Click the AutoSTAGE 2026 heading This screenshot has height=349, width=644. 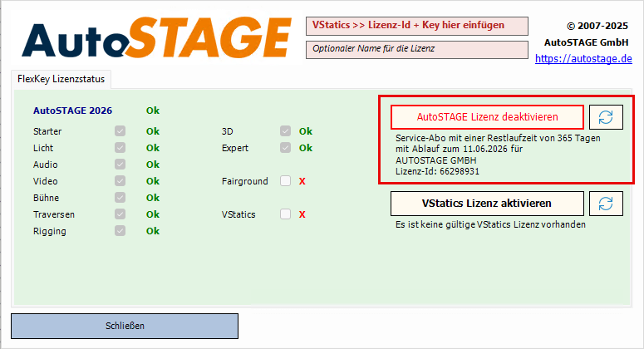coord(72,111)
